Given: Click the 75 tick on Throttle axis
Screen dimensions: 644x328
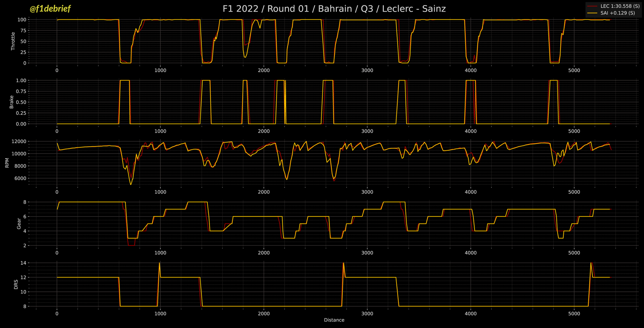Looking at the screenshot, I should 22,31.
